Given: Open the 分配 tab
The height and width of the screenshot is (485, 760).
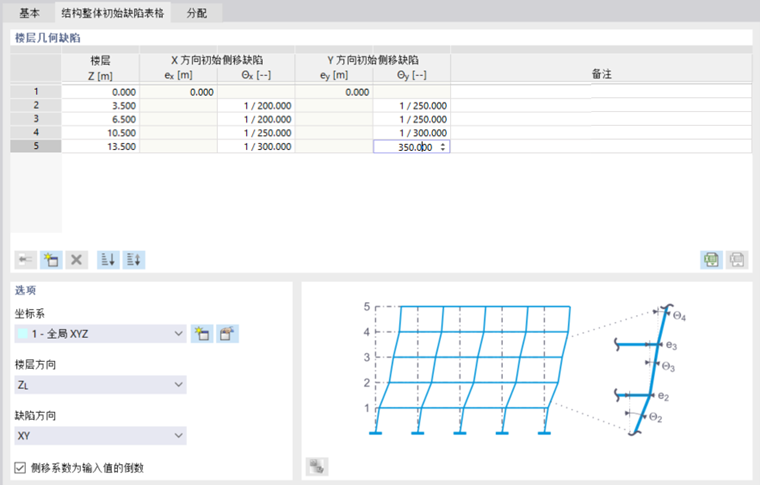Looking at the screenshot, I should pos(197,13).
